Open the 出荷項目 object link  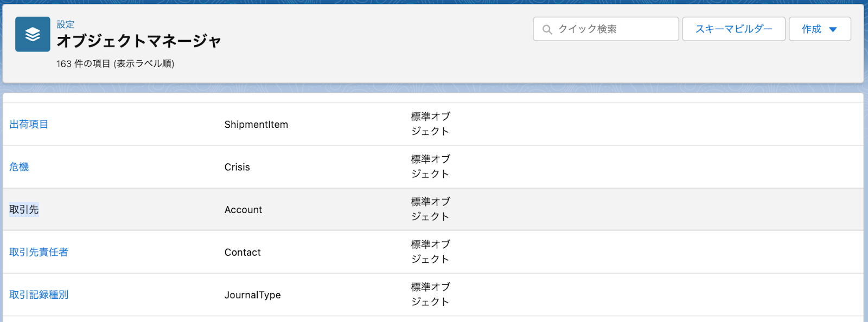(x=29, y=124)
